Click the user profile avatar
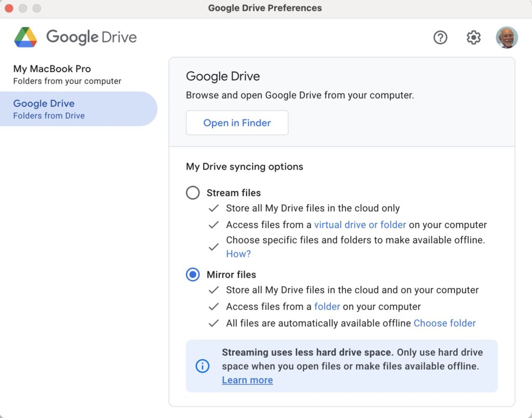The image size is (532, 418). click(507, 37)
